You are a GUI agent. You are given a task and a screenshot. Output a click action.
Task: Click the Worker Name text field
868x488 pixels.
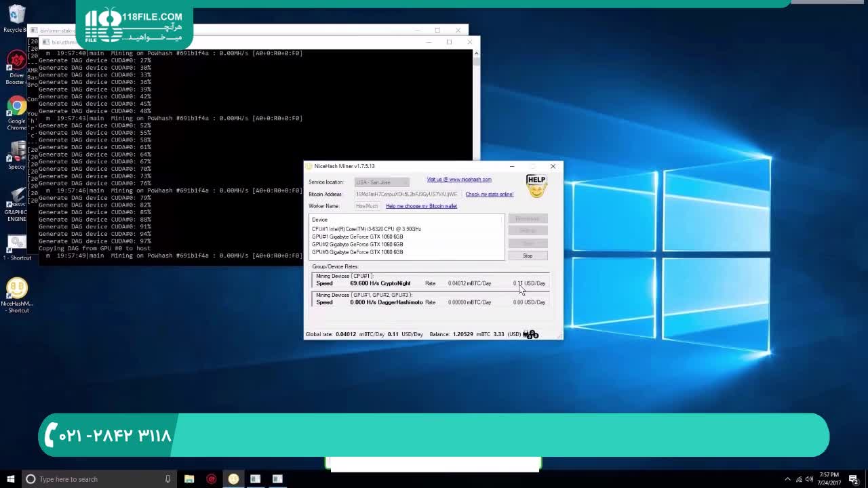coord(367,206)
